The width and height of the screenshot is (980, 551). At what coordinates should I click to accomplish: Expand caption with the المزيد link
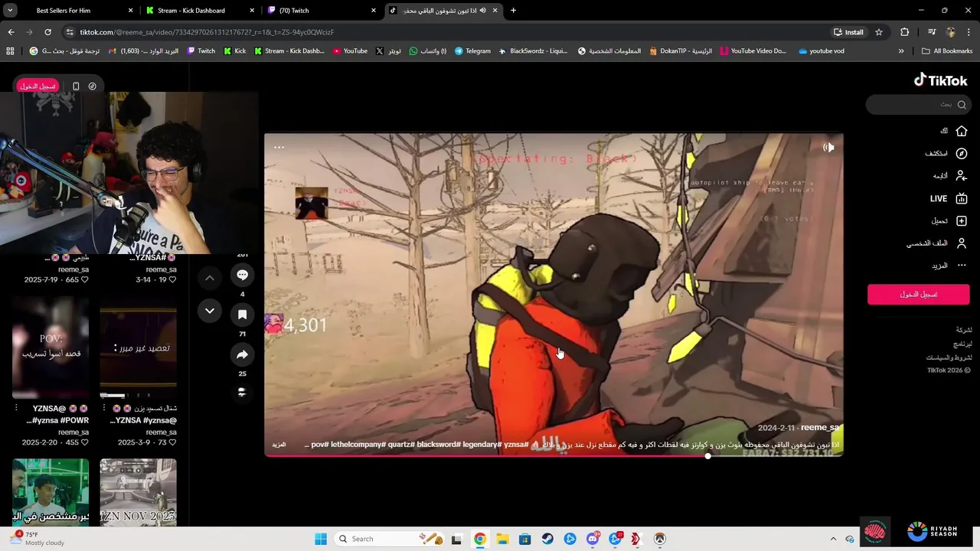pyautogui.click(x=279, y=445)
